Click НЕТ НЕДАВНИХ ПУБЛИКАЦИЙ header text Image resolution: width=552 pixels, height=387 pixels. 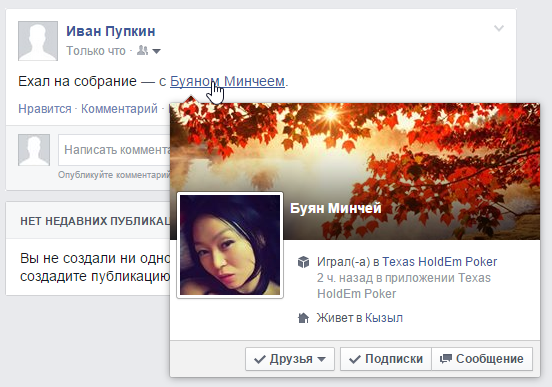95,221
